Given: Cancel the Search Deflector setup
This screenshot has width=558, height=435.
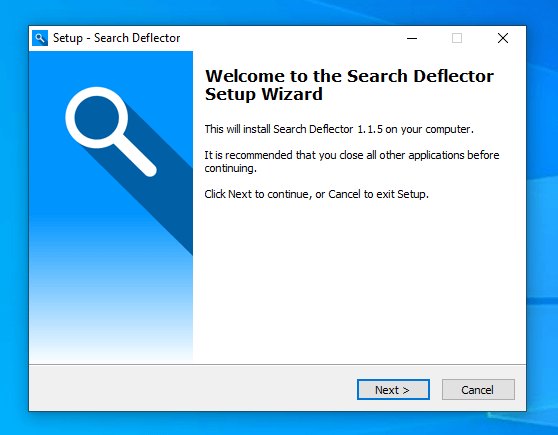Looking at the screenshot, I should click(x=478, y=389).
